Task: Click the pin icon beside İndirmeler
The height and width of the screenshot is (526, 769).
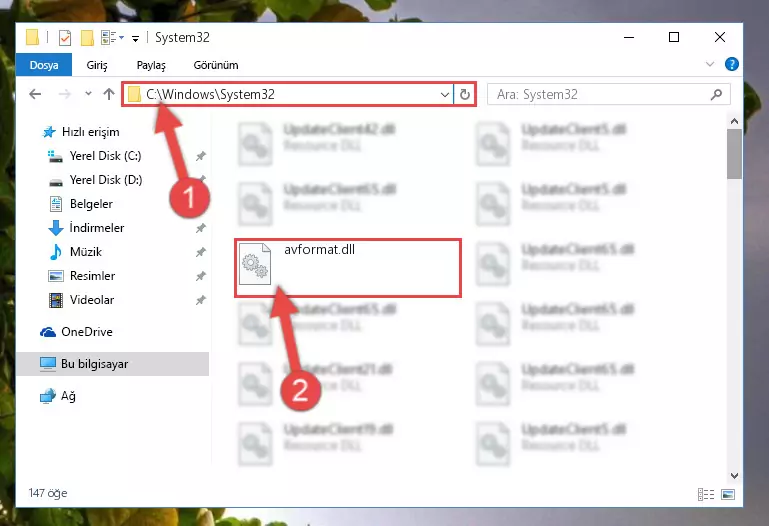Action: pyautogui.click(x=201, y=228)
